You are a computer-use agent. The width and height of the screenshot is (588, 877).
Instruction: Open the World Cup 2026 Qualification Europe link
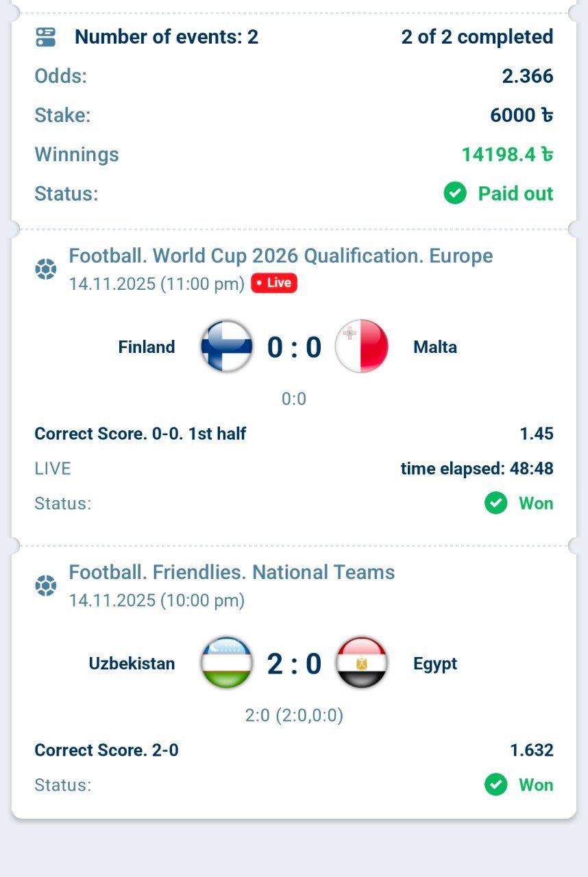pyautogui.click(x=281, y=256)
